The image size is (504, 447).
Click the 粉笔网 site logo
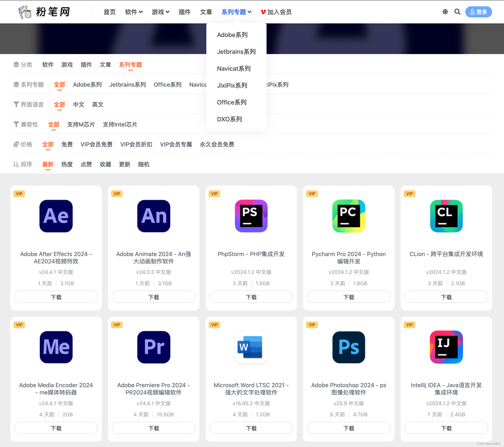44,12
